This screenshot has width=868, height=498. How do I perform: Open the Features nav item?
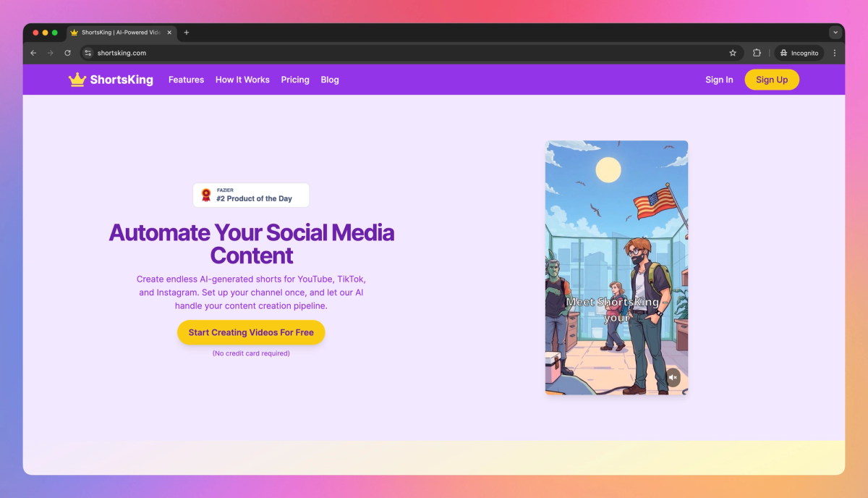186,80
